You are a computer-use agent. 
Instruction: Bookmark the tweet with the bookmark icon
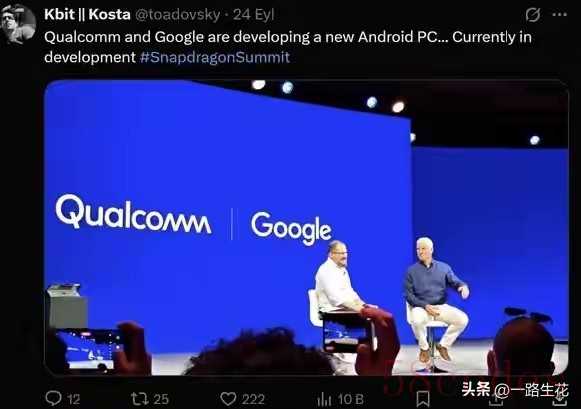click(423, 399)
